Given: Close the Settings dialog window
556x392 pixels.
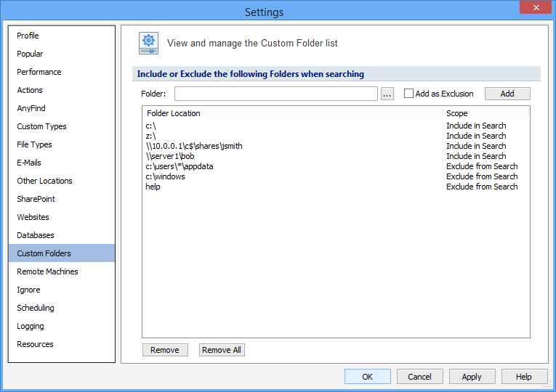Looking at the screenshot, I should click(x=536, y=8).
